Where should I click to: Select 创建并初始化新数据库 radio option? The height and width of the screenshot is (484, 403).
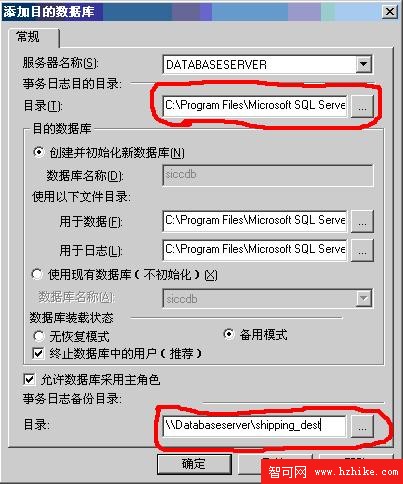[39, 153]
